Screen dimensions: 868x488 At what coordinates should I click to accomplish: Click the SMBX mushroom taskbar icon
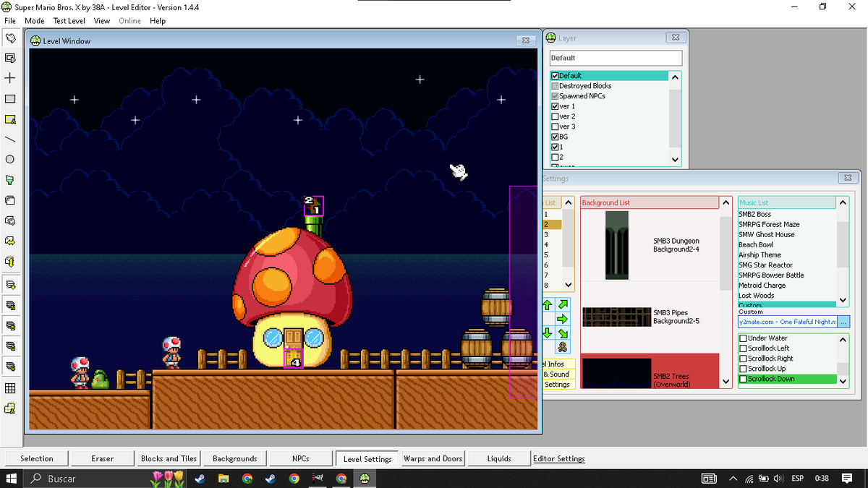[x=365, y=479]
